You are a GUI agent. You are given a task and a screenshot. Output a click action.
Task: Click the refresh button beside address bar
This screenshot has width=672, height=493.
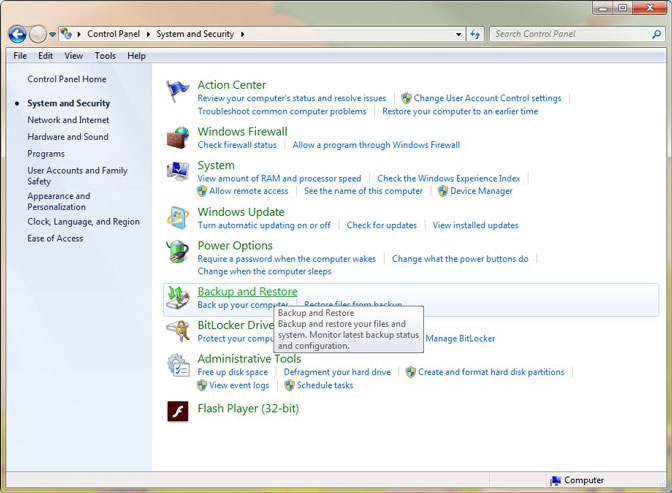click(x=475, y=34)
